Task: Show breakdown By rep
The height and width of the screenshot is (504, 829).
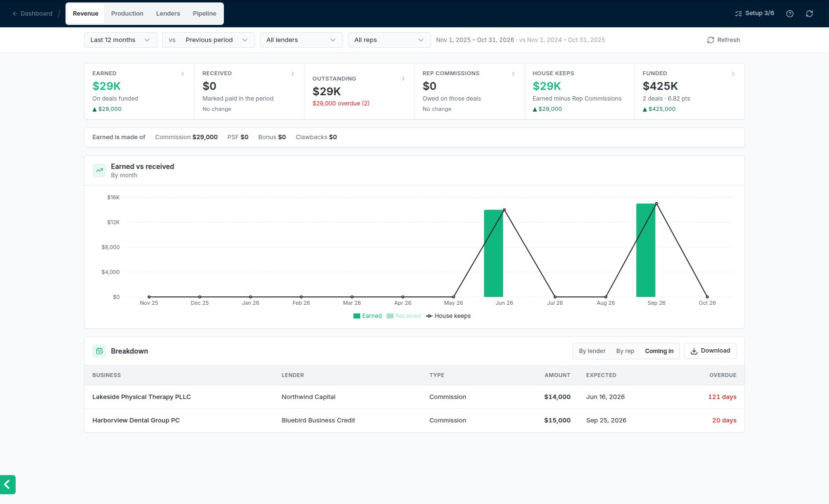Action: (625, 351)
